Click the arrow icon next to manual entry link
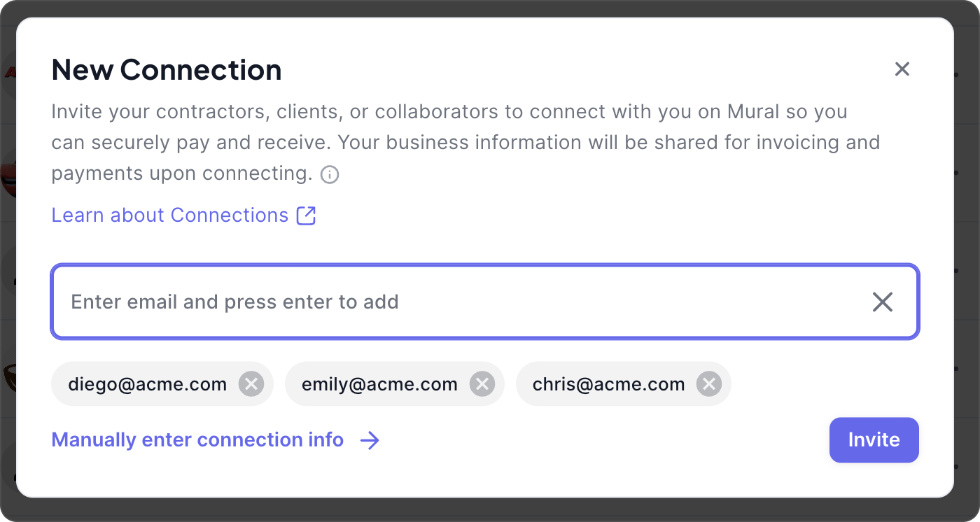 pos(370,440)
